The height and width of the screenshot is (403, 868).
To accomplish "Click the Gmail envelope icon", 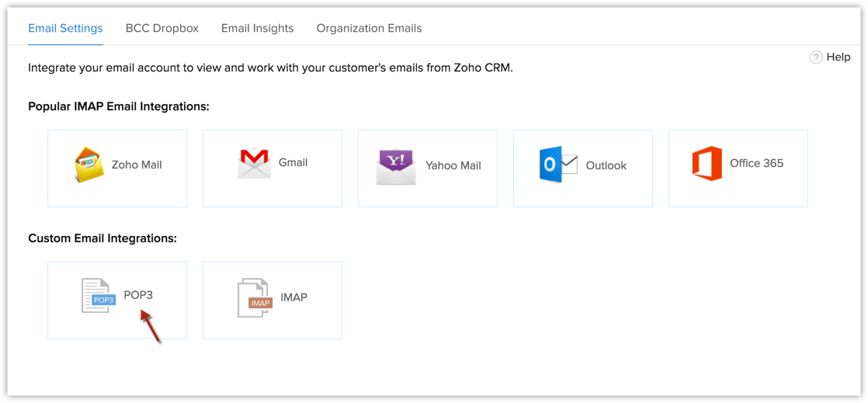I will coord(254,163).
